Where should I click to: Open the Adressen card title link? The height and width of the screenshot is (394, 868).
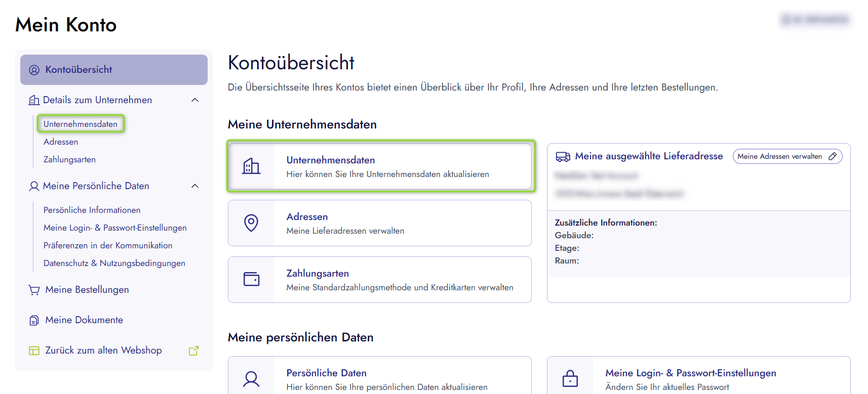[x=307, y=216]
